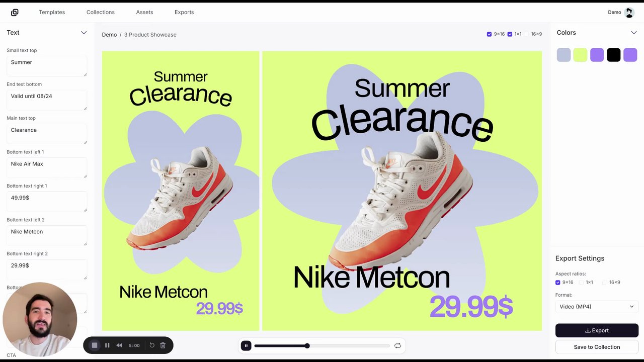Image resolution: width=644 pixels, height=362 pixels.
Task: Select the lime green color swatch
Action: [580, 55]
